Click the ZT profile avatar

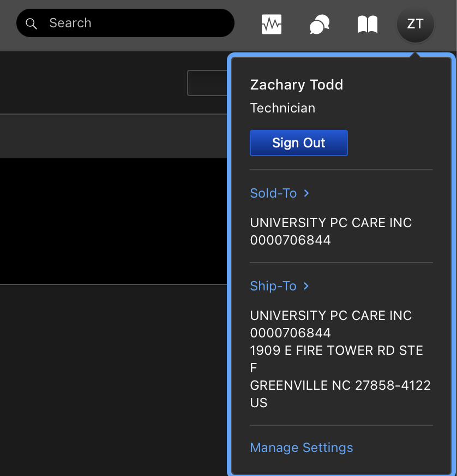point(415,24)
